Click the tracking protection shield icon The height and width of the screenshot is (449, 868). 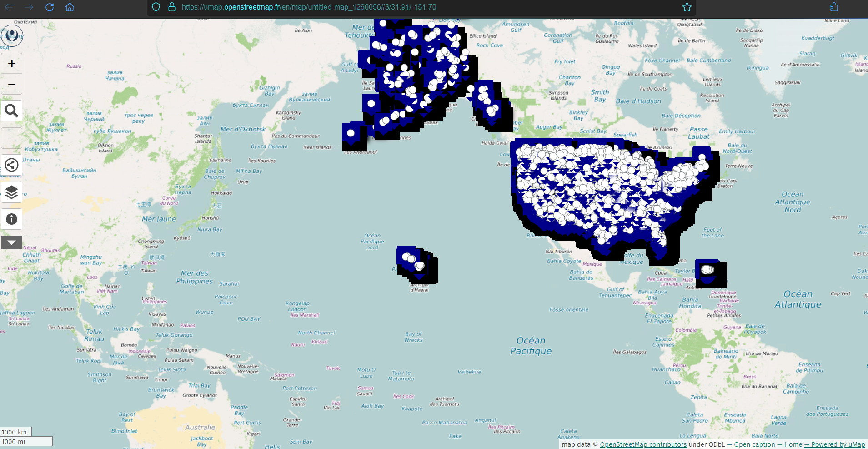click(x=156, y=7)
